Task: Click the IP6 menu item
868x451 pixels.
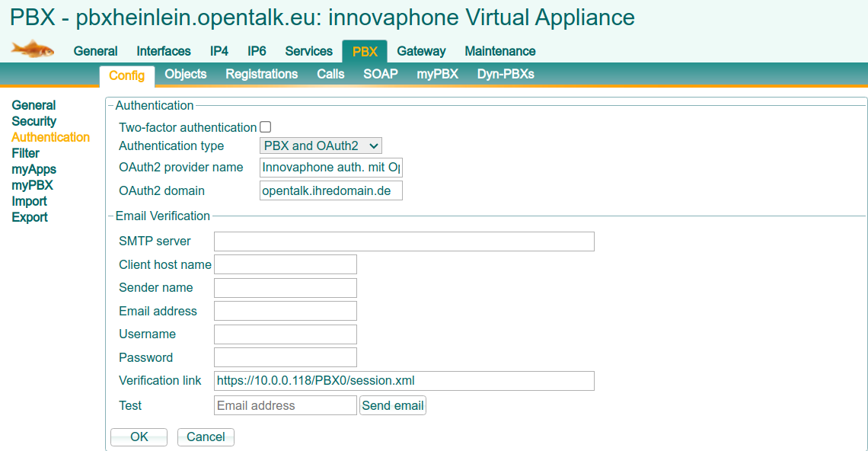Action: [257, 51]
